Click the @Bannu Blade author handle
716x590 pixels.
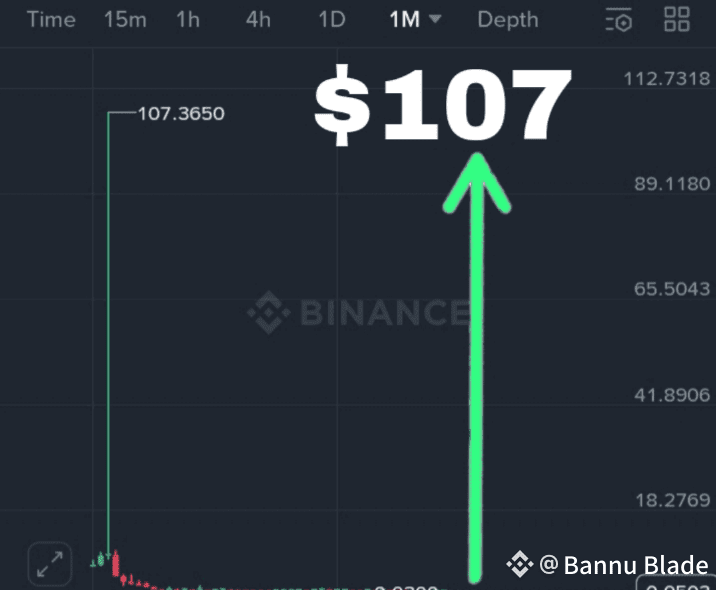(x=624, y=565)
